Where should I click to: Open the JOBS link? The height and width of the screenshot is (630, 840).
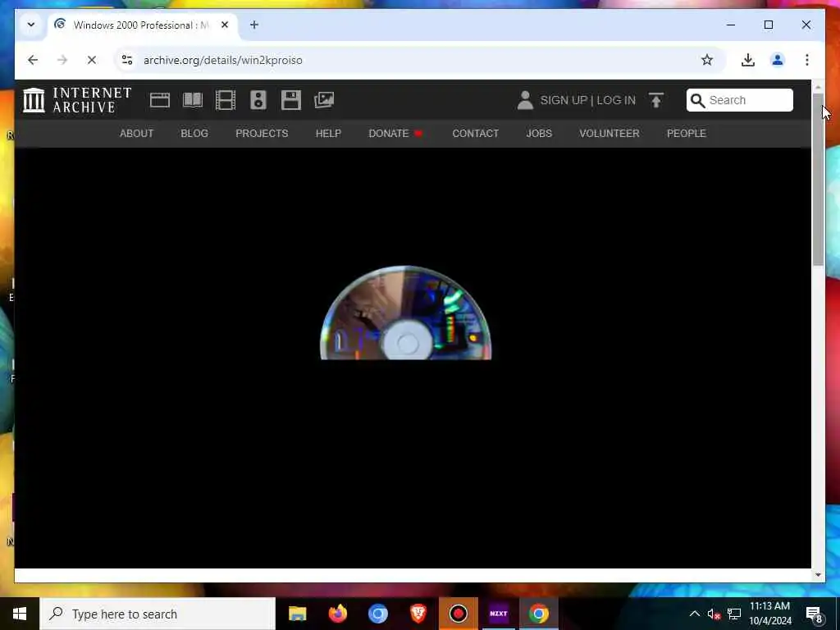coord(539,134)
